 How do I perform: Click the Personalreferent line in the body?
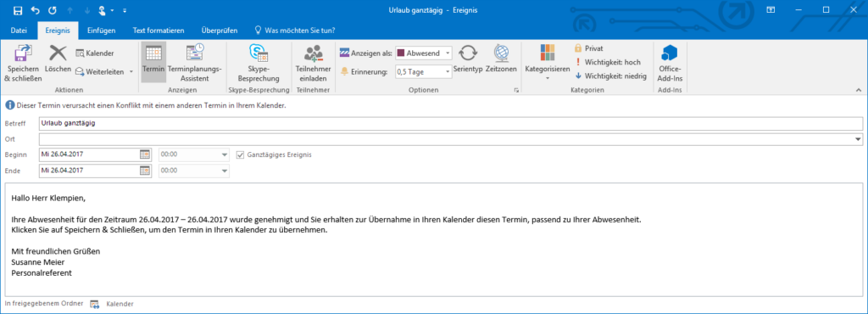coord(42,272)
